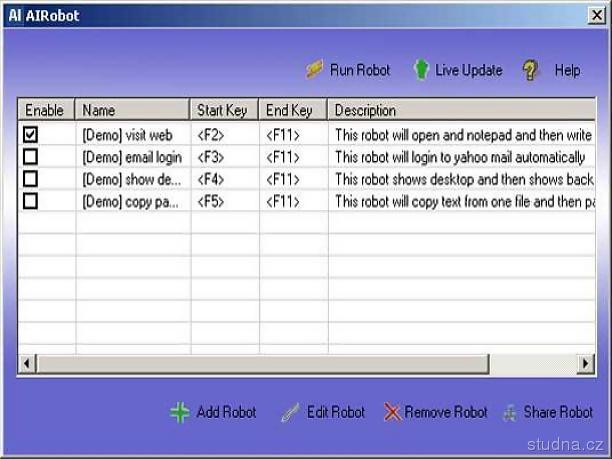Choose Edit Robot label

tap(336, 412)
